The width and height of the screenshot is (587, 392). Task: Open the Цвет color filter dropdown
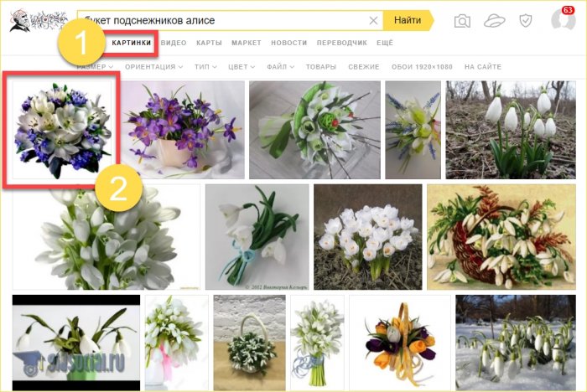point(243,66)
